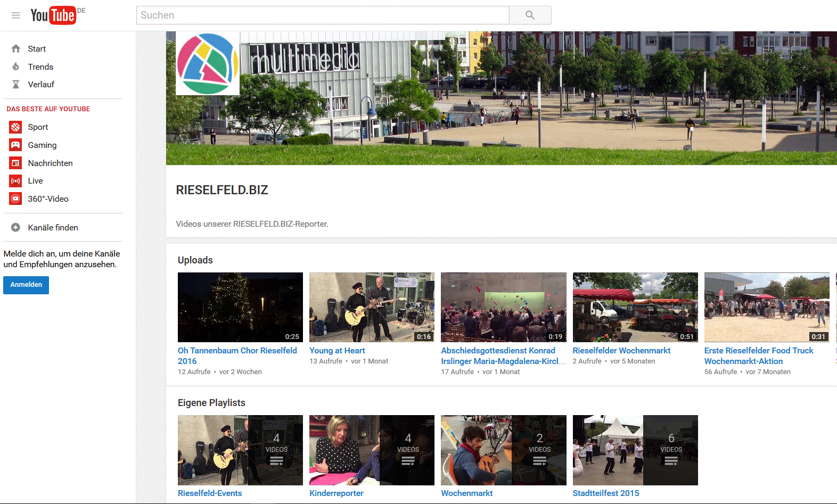Open Kinderreporter playlist thumbnail
The width and height of the screenshot is (837, 504).
[372, 450]
